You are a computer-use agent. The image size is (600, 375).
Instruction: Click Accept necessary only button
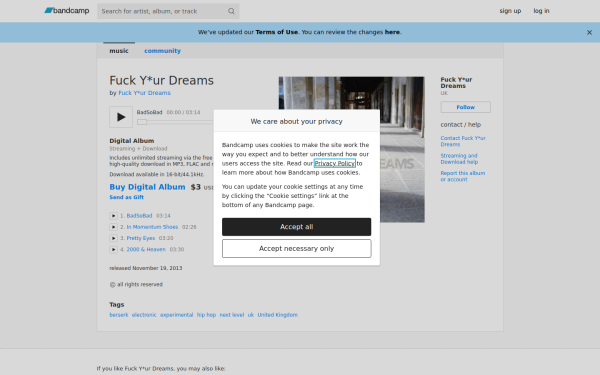(297, 249)
